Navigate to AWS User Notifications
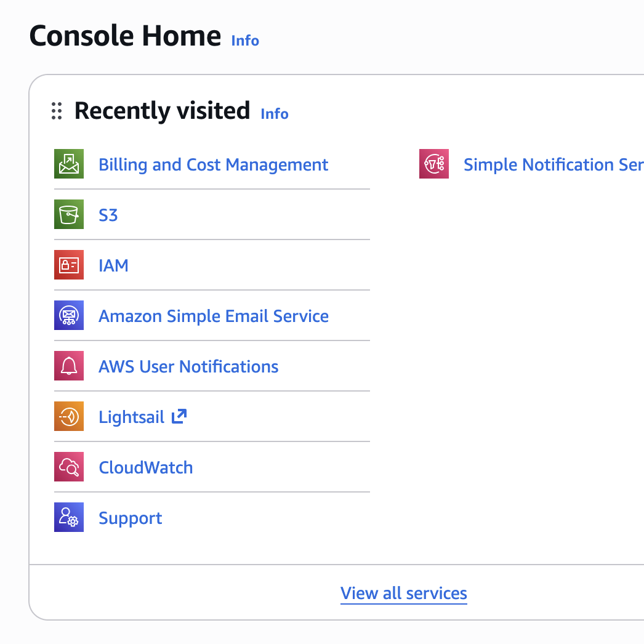The width and height of the screenshot is (644, 644). pos(188,367)
